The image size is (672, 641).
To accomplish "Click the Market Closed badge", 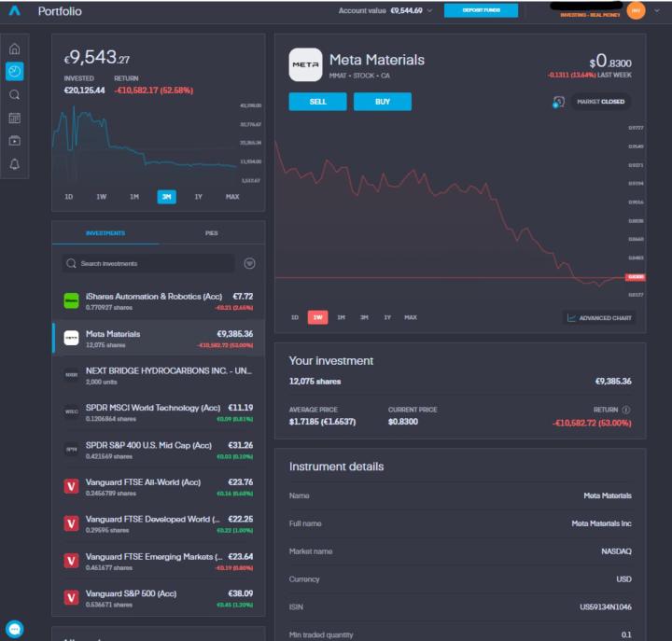I will pos(600,102).
